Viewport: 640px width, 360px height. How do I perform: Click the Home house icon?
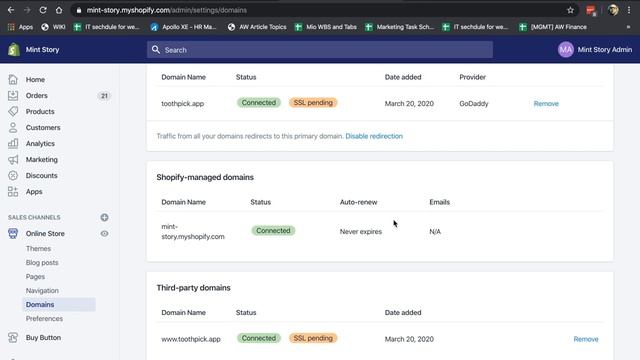(x=13, y=79)
